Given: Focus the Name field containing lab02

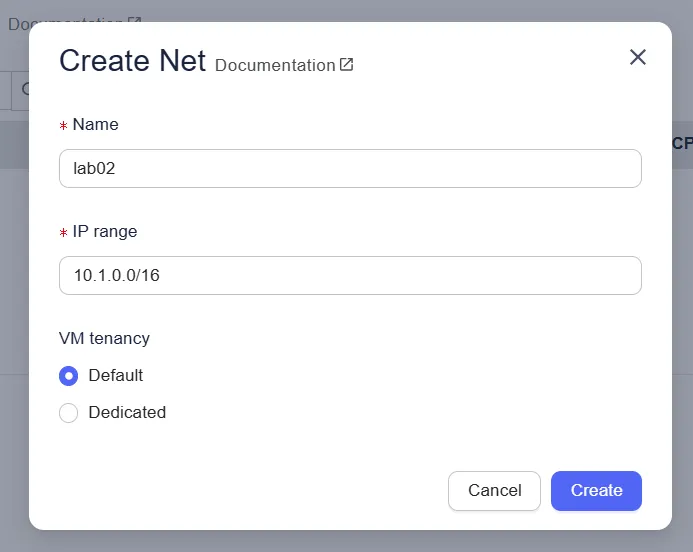Looking at the screenshot, I should pos(350,168).
